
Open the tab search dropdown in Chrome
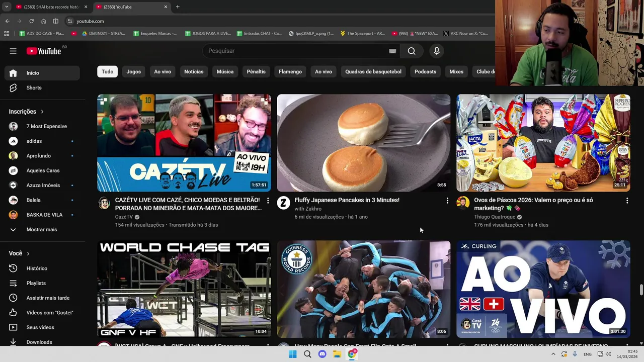7,7
